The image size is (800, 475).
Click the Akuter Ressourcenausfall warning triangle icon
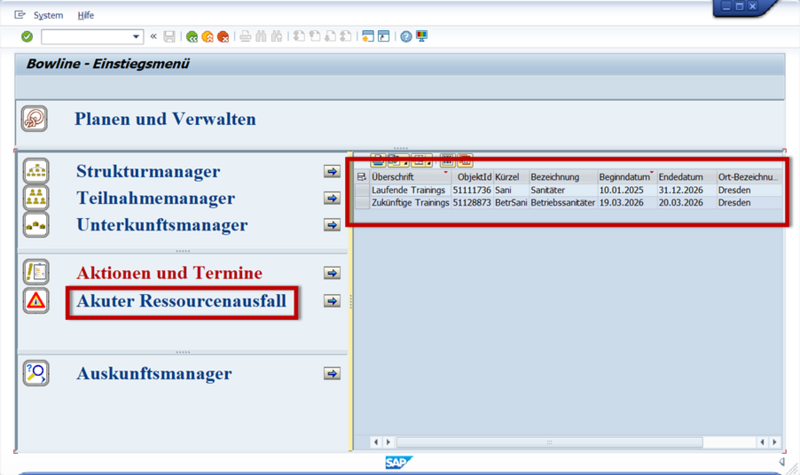[36, 301]
